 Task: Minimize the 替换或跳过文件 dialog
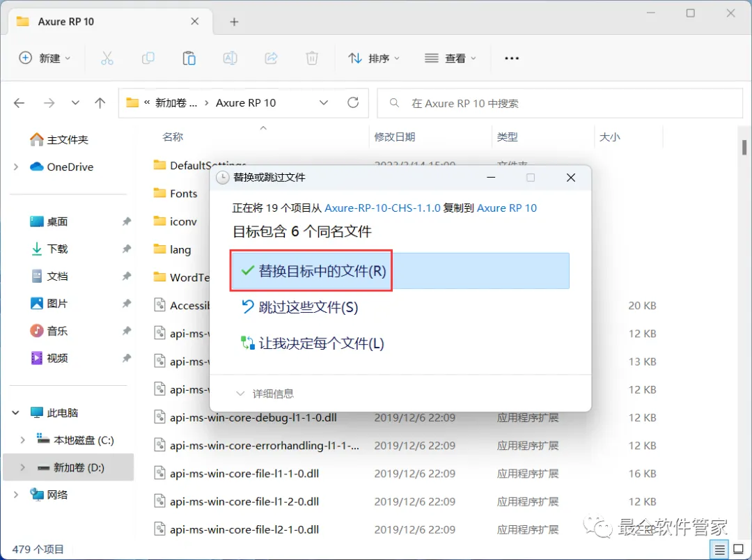pyautogui.click(x=491, y=178)
